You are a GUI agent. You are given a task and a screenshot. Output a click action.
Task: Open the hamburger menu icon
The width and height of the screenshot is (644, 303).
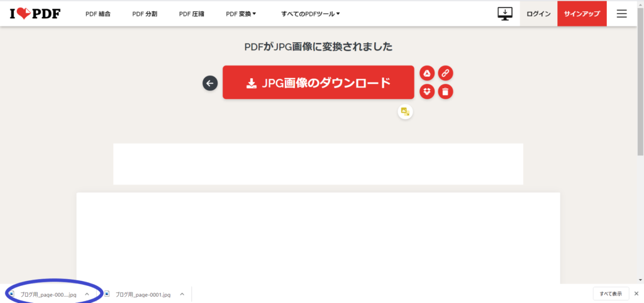(x=622, y=14)
